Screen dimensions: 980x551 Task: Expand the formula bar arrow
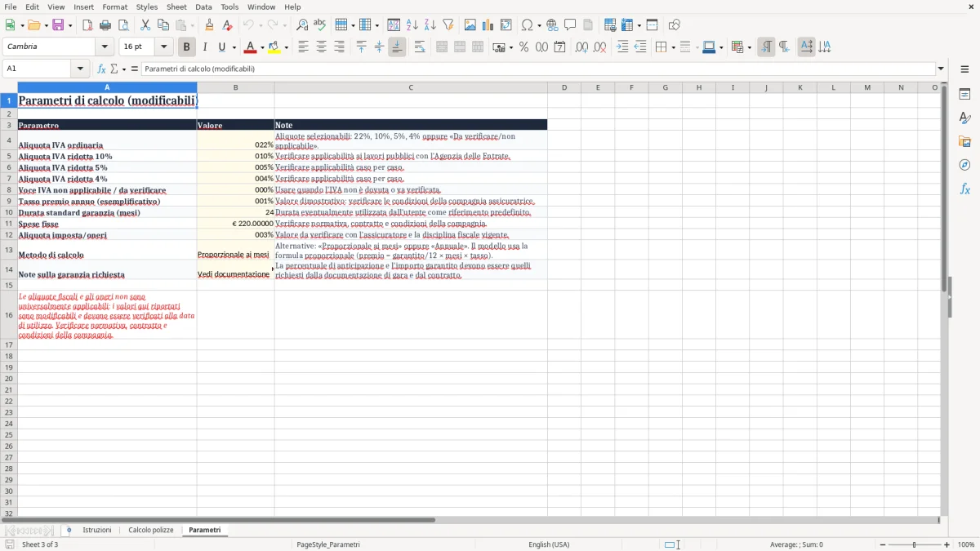click(x=941, y=69)
